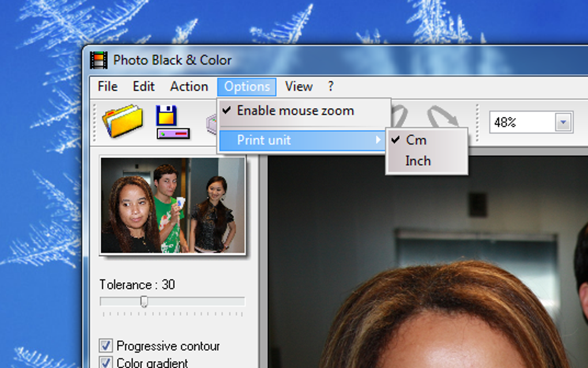Click the Tolerance slider handle
This screenshot has width=588, height=368.
(144, 301)
